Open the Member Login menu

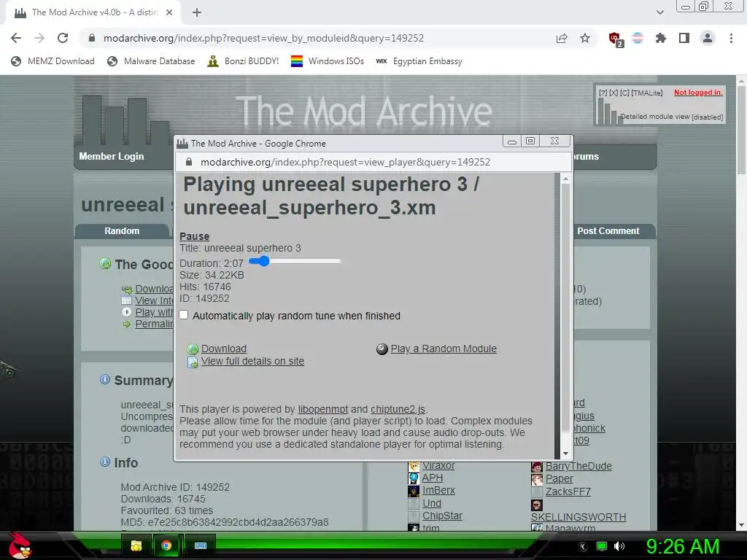(x=112, y=156)
